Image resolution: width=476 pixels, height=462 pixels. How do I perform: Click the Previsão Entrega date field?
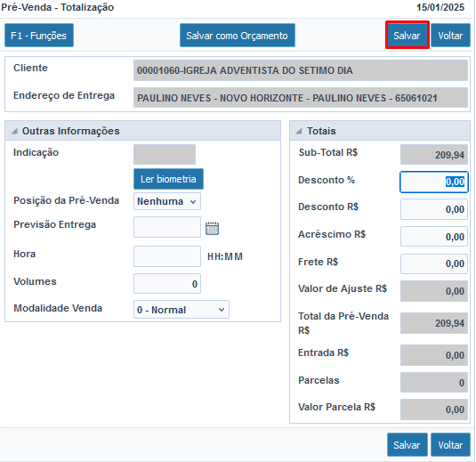(x=167, y=227)
